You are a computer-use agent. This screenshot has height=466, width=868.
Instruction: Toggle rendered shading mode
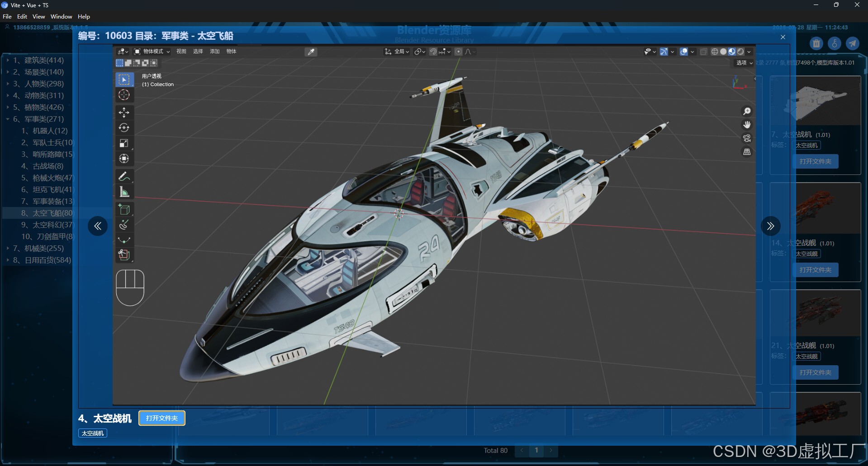pos(740,52)
